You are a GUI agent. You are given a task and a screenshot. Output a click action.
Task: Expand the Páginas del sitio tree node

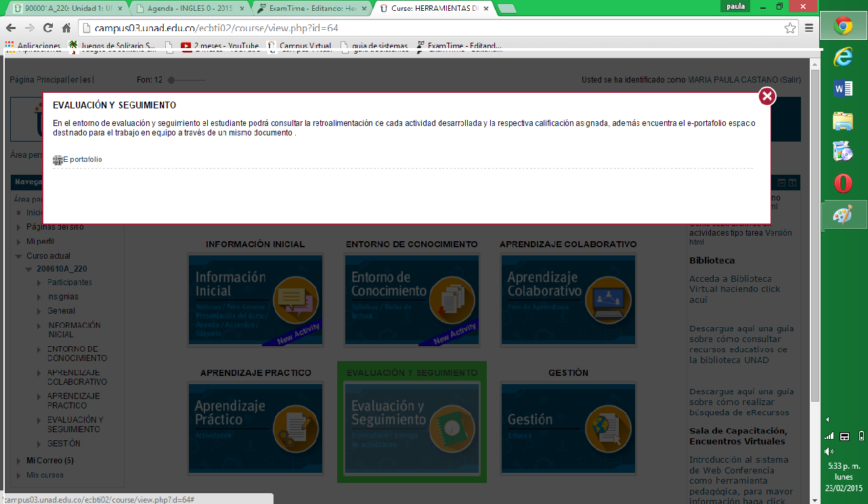click(x=19, y=227)
